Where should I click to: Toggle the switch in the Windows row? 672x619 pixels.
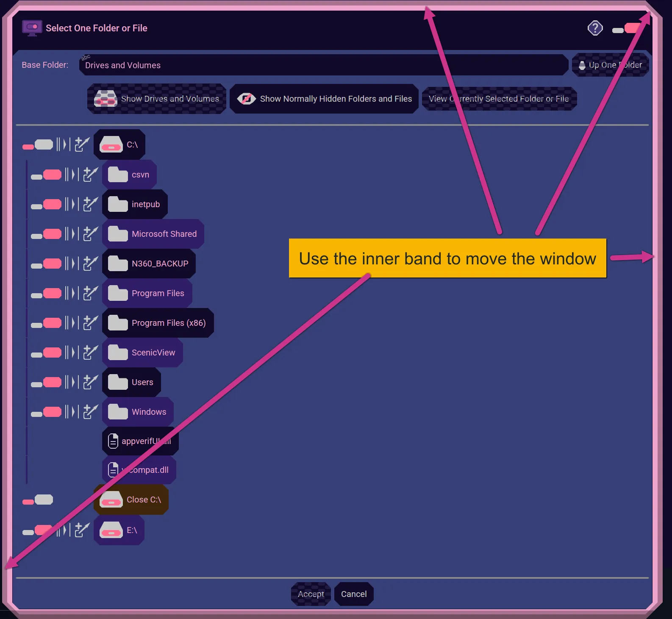46,412
